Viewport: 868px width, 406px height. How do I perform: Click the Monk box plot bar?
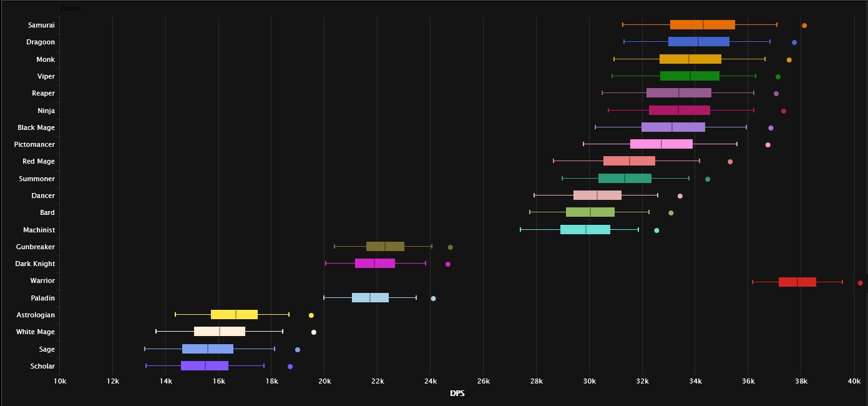click(x=690, y=59)
